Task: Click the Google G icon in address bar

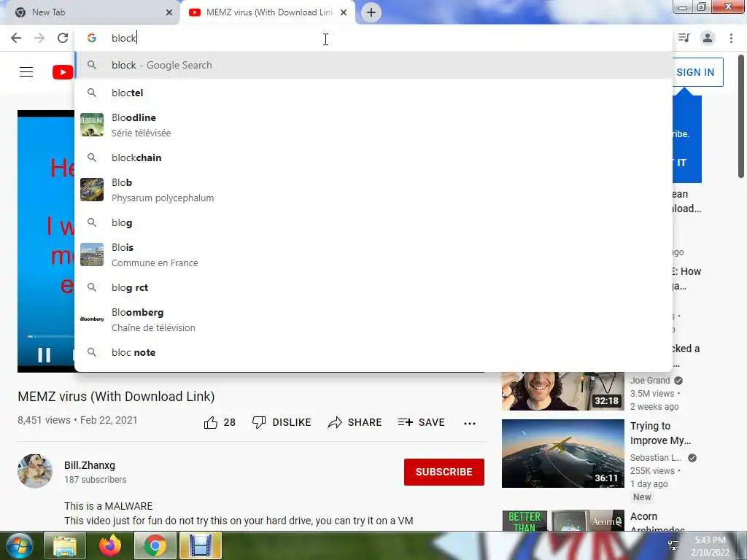Action: 92,38
